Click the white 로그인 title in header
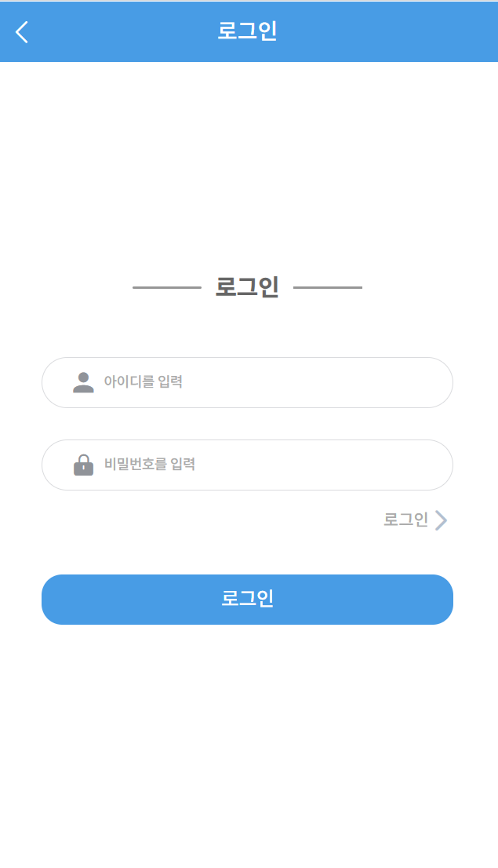Image resolution: width=498 pixels, height=868 pixels. [x=247, y=31]
